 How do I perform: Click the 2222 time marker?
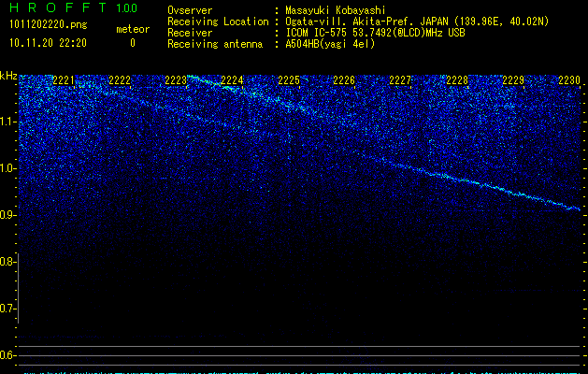click(x=120, y=80)
